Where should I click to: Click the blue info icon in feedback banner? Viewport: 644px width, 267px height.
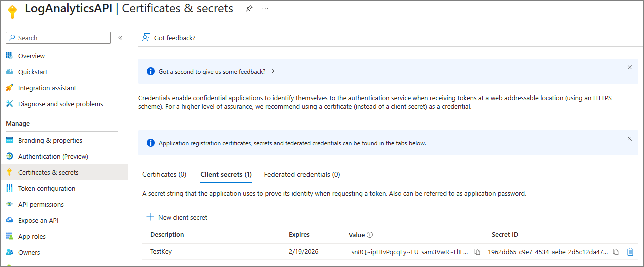coord(151,71)
